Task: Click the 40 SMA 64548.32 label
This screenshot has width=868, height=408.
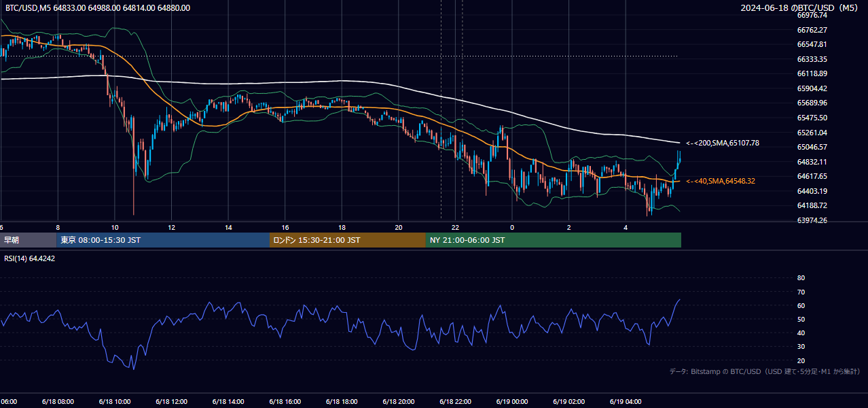Action: coord(721,181)
